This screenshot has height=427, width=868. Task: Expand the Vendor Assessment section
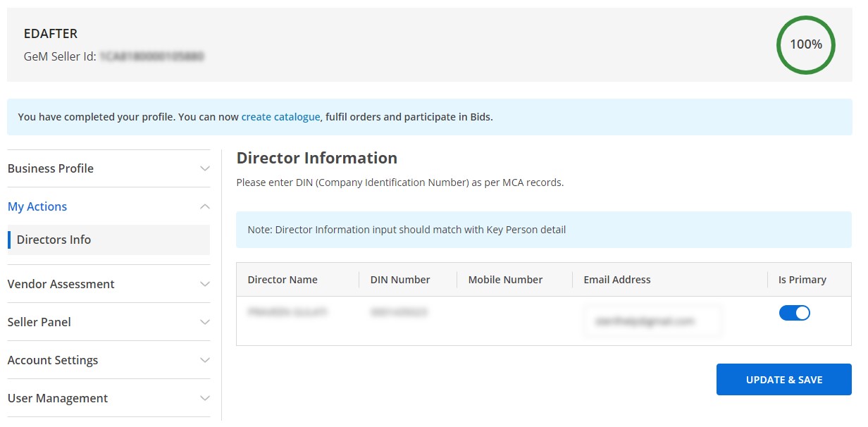108,284
